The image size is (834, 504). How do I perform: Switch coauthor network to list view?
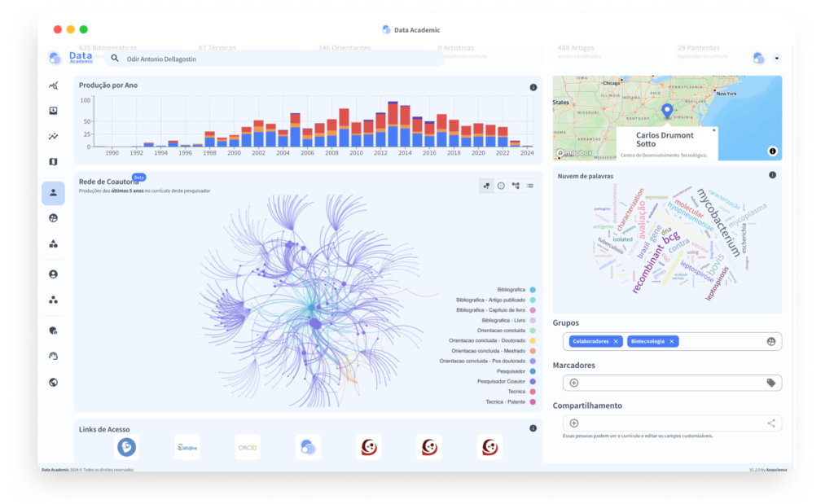point(530,186)
